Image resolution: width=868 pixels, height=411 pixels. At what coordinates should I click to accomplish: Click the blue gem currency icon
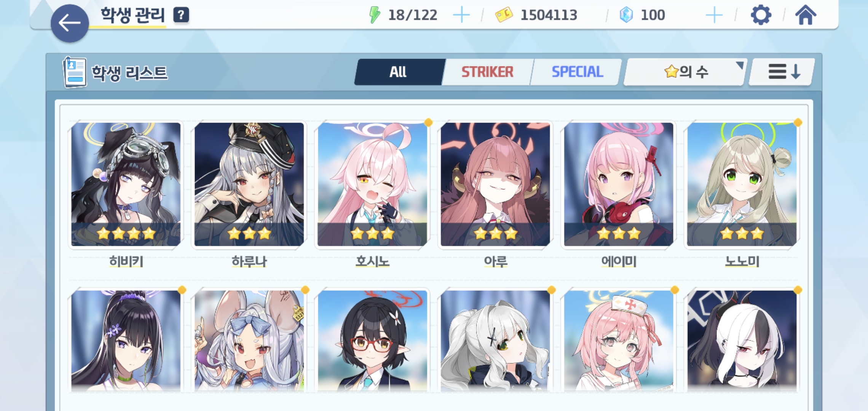pos(626,15)
